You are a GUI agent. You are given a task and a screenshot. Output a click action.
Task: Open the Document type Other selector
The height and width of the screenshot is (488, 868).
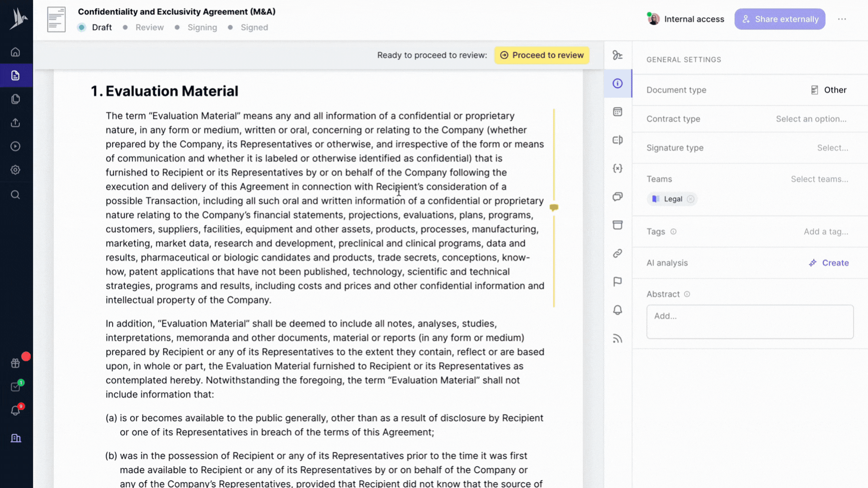click(829, 90)
